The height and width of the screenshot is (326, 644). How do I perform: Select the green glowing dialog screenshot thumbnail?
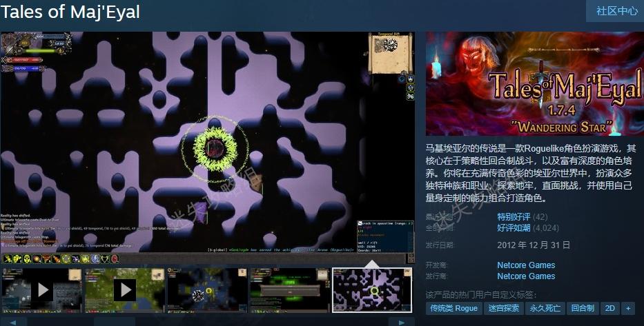(x=291, y=290)
